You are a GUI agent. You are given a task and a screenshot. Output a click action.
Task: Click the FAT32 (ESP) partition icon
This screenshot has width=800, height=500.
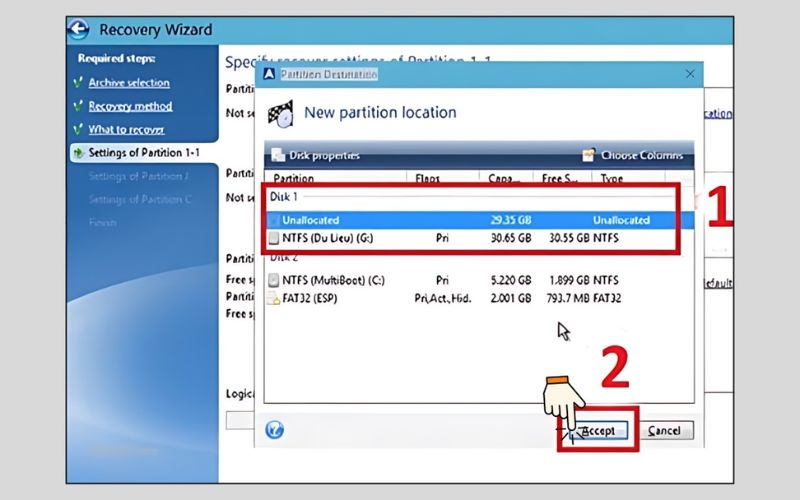point(274,298)
